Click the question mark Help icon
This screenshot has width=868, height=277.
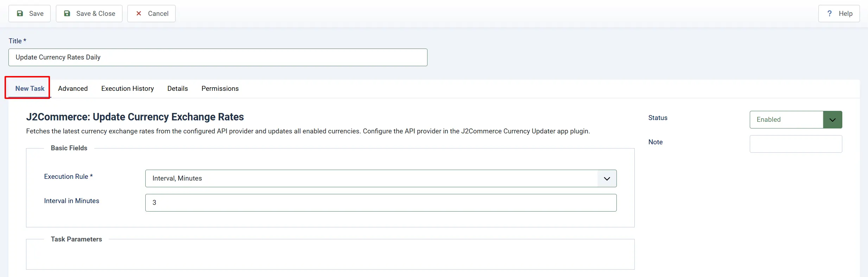coord(829,13)
